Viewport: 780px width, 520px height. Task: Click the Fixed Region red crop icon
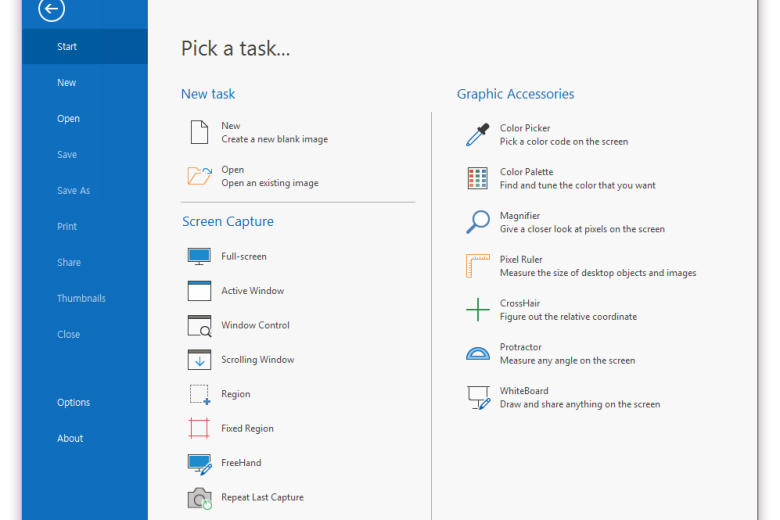[x=199, y=428]
